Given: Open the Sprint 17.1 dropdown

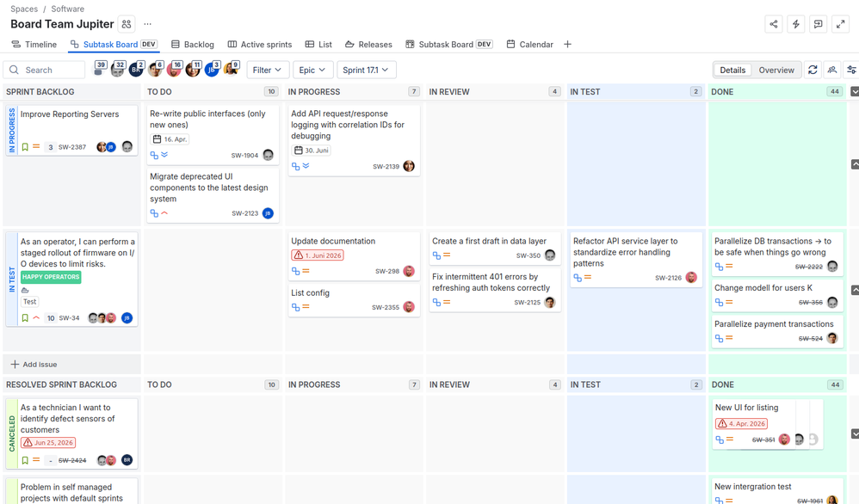Looking at the screenshot, I should 366,70.
